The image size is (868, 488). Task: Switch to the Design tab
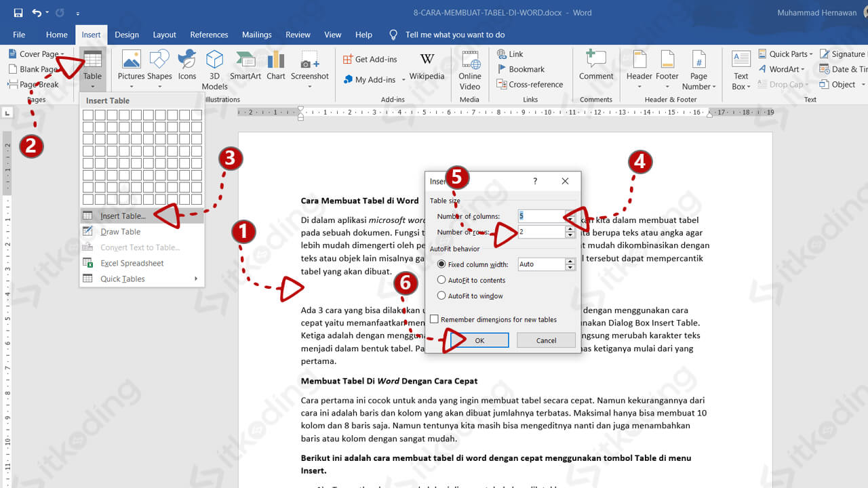[x=127, y=35]
